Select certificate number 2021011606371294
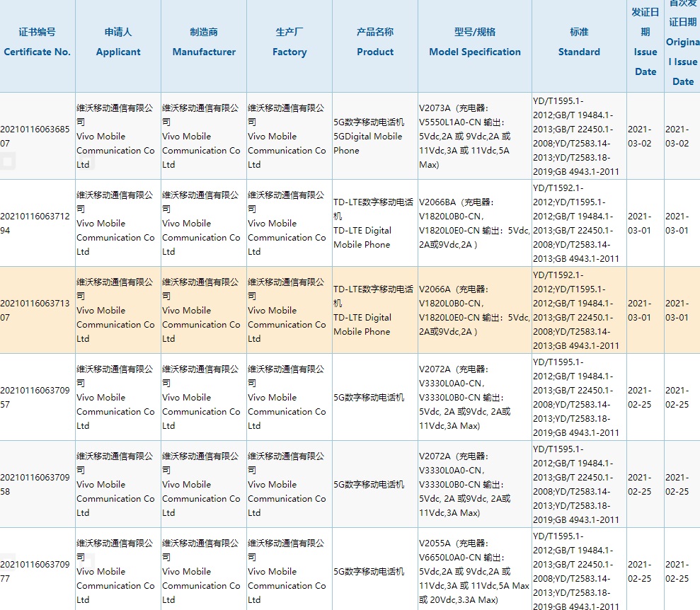 point(35,223)
